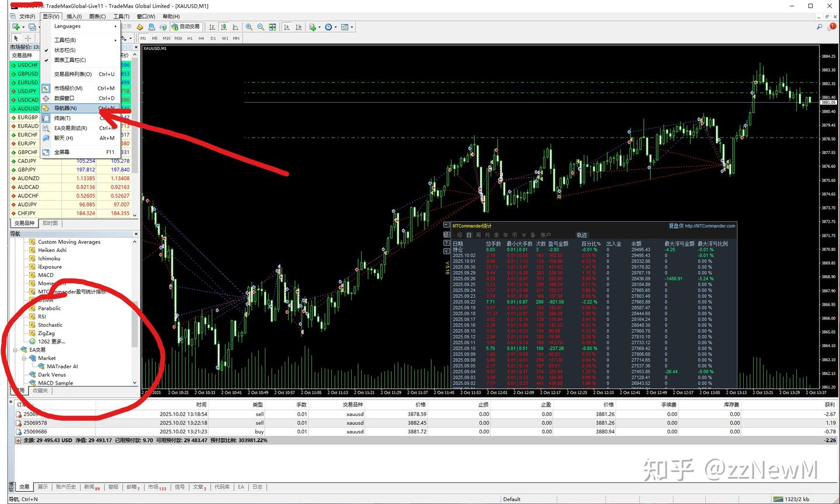This screenshot has height=504, width=840.
Task: Toggle 终端(T) in the menu
Action: coord(80,118)
